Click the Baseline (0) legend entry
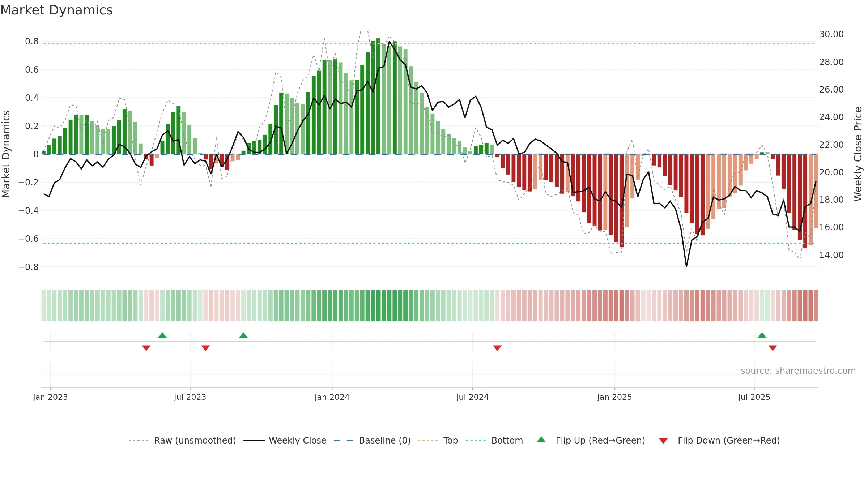 point(372,440)
